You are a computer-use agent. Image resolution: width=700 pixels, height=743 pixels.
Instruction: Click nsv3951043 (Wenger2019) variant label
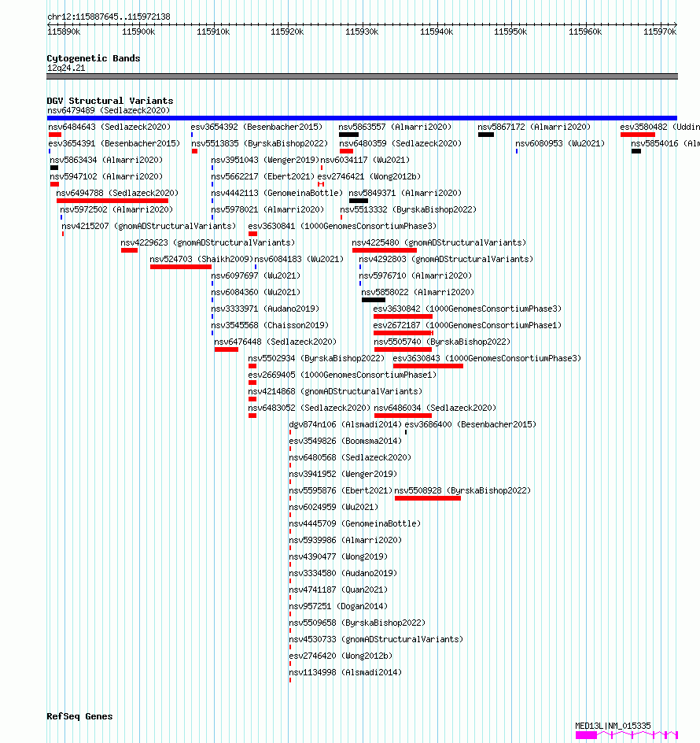[x=265, y=160]
